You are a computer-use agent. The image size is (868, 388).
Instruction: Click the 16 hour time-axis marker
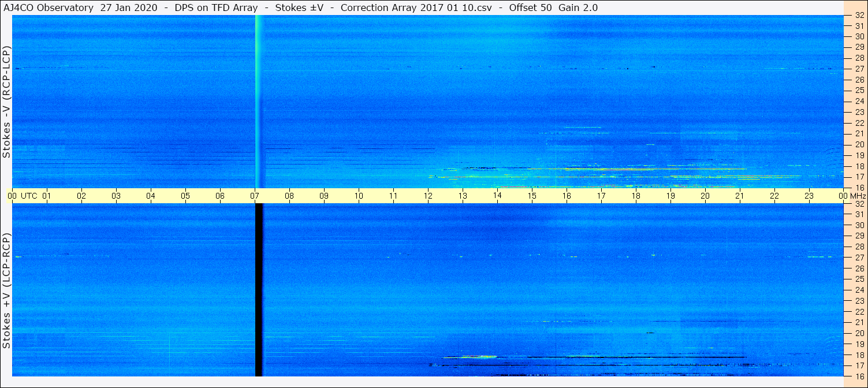[x=567, y=196]
